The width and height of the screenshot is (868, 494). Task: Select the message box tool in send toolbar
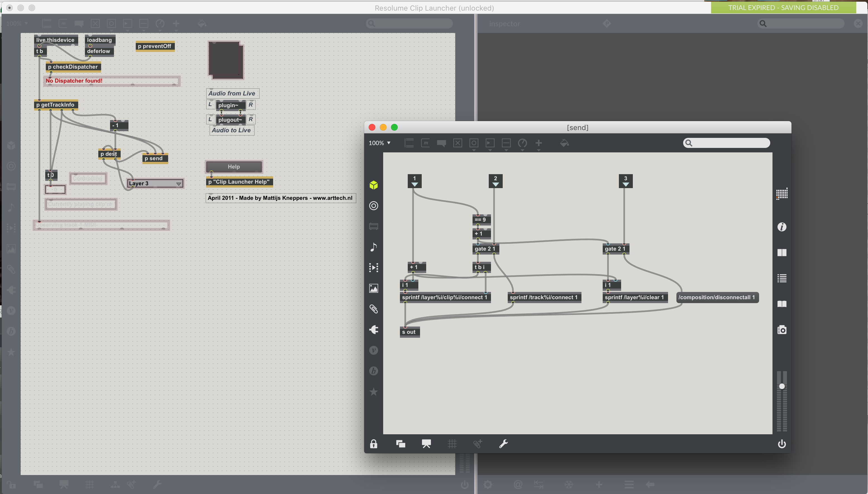coord(425,143)
